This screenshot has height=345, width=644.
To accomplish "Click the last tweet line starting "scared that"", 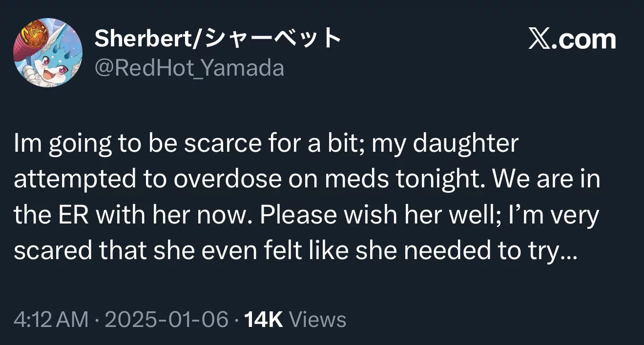I will [295, 250].
